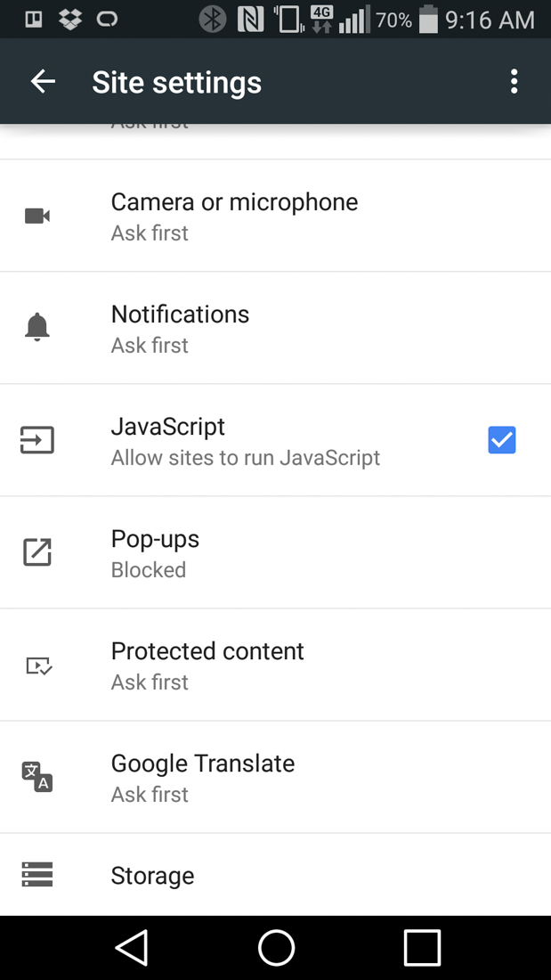
Task: Tap 'Allow sites to run JavaScript' text
Action: [x=245, y=458]
